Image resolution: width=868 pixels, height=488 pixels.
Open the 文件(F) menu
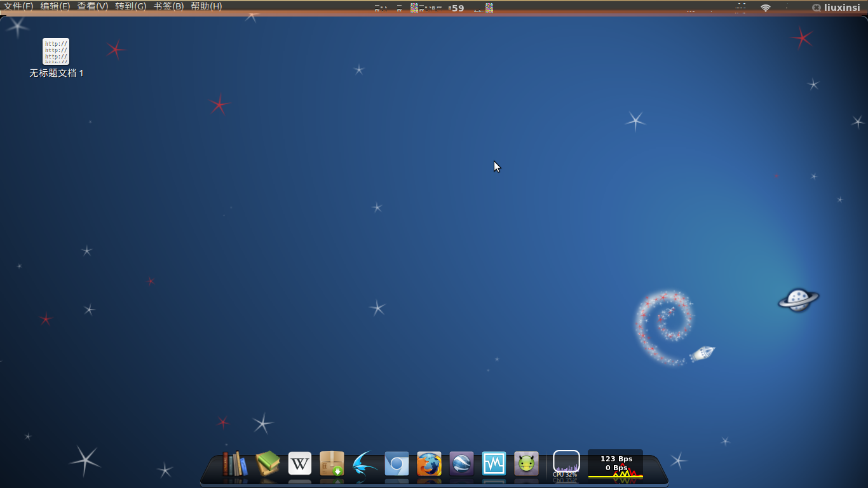coord(18,6)
